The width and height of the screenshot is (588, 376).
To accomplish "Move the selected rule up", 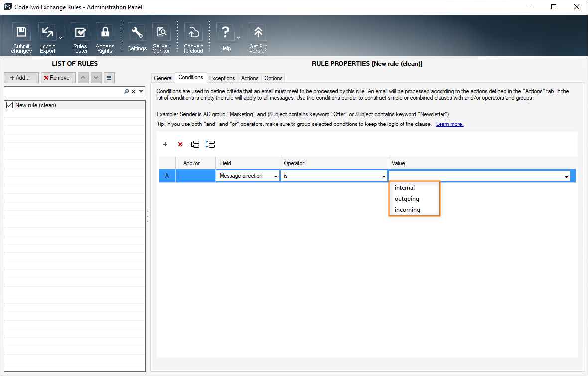I will pyautogui.click(x=83, y=78).
